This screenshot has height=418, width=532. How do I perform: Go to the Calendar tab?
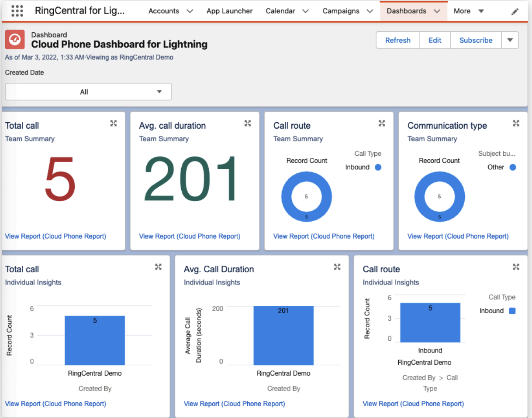pos(280,11)
